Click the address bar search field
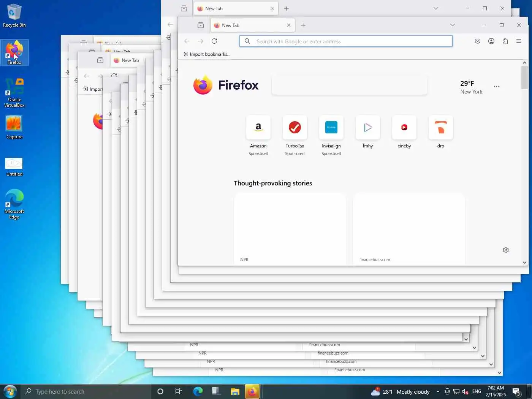Screen dimensions: 532x399 (346, 41)
